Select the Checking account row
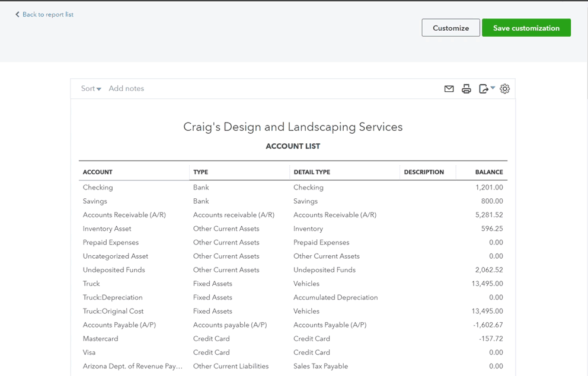The height and width of the screenshot is (376, 588). click(98, 187)
